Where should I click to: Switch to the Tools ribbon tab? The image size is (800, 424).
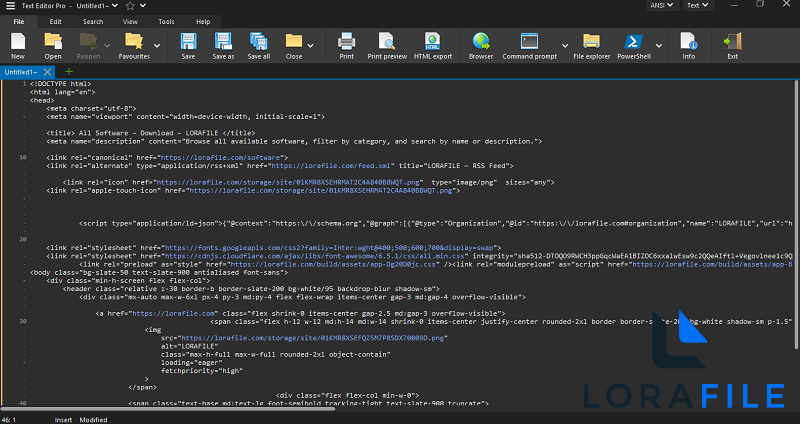coord(166,21)
